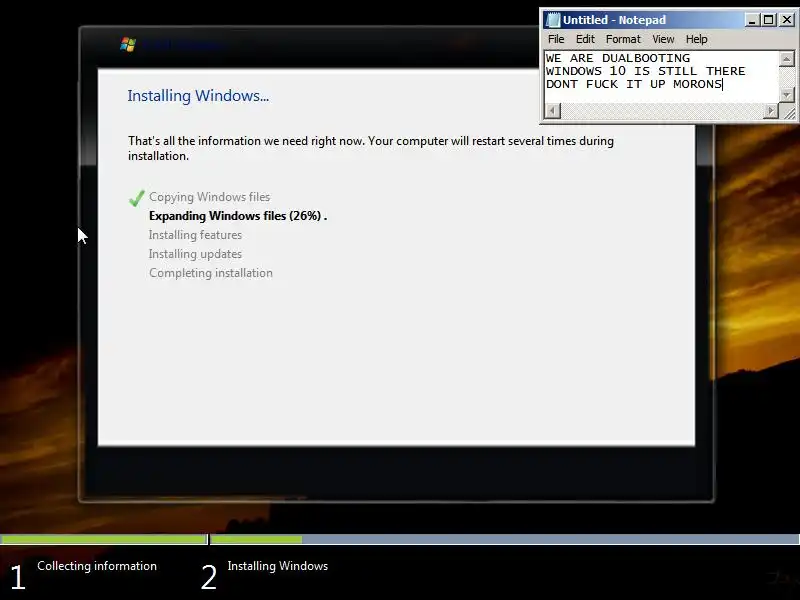Click the 'Collecting information' stage label
The height and width of the screenshot is (600, 800).
coord(97,566)
